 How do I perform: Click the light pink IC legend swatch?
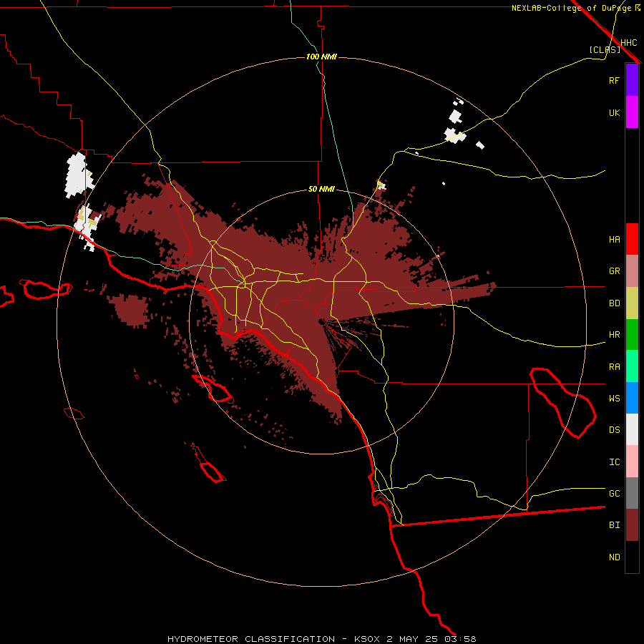[x=632, y=462]
